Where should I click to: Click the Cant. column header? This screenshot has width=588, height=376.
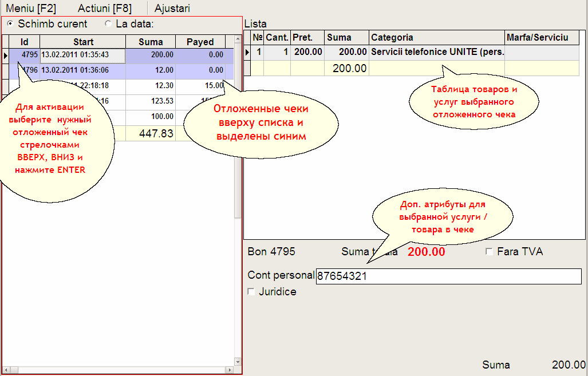tap(277, 38)
